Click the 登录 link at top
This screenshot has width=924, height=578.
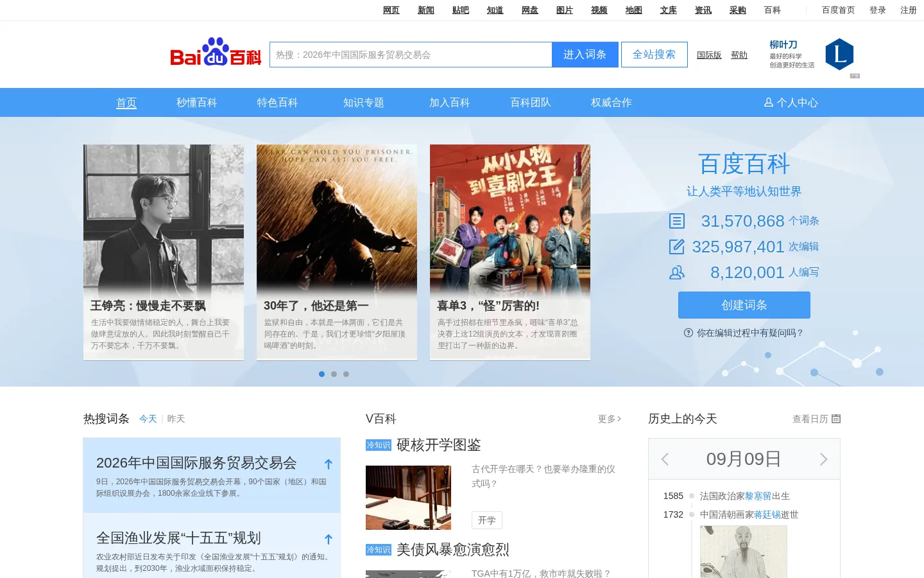tap(878, 10)
